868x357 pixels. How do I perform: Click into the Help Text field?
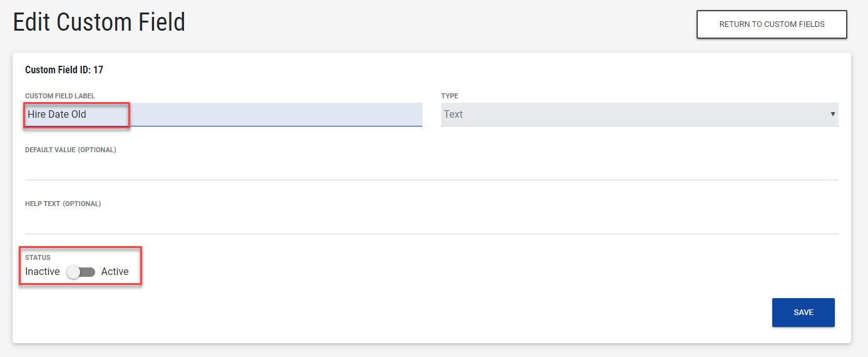(431, 222)
